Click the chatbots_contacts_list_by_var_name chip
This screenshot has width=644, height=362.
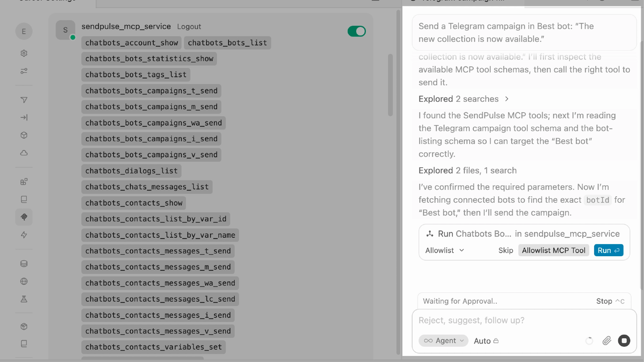click(x=160, y=235)
